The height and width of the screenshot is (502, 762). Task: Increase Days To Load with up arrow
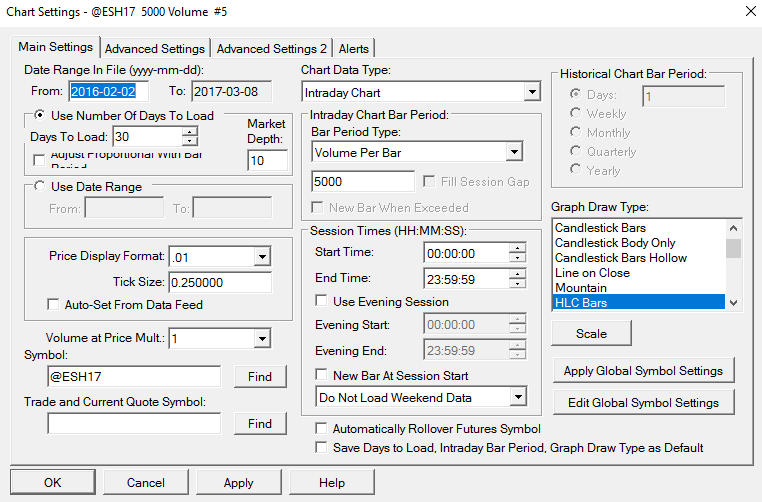click(190, 132)
